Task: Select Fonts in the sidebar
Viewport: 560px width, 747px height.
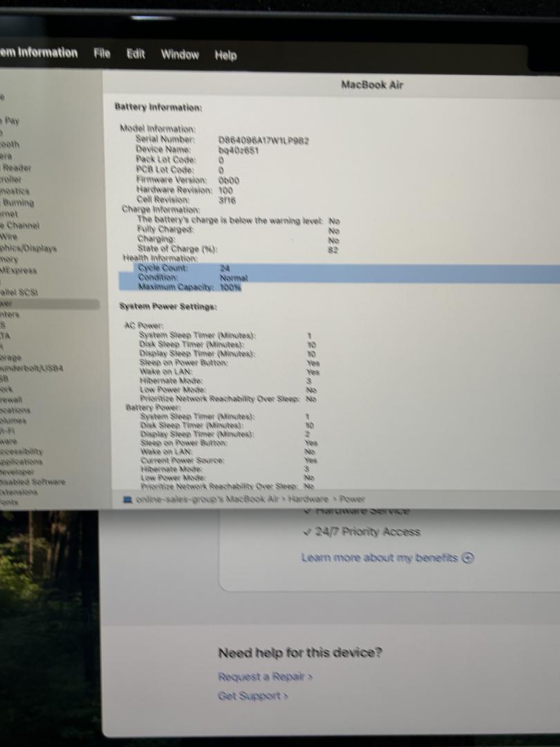Action: [x=9, y=501]
